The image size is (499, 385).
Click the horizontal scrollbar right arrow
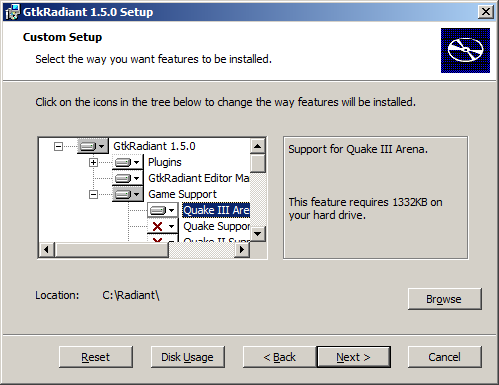[x=242, y=250]
